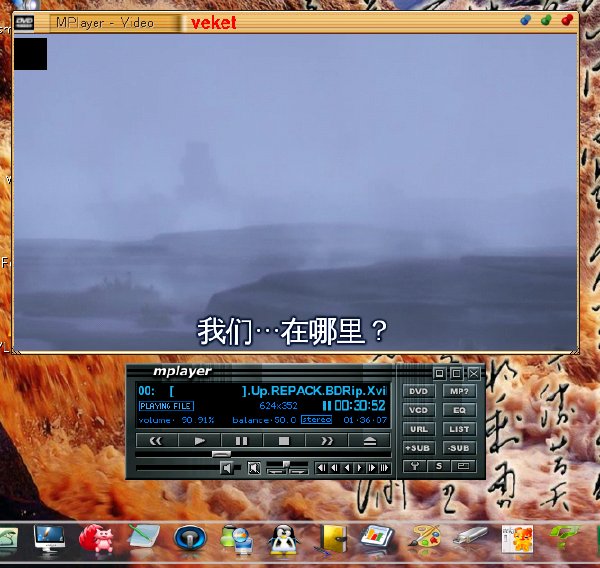
Task: Click the total duration 01:36:07
Action: [365, 420]
